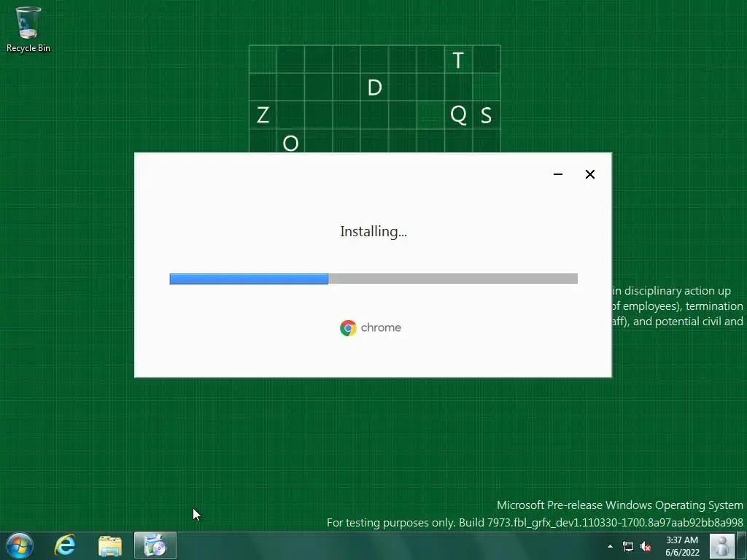
Task: Open the Recycle Bin desktop icon
Action: point(28,29)
